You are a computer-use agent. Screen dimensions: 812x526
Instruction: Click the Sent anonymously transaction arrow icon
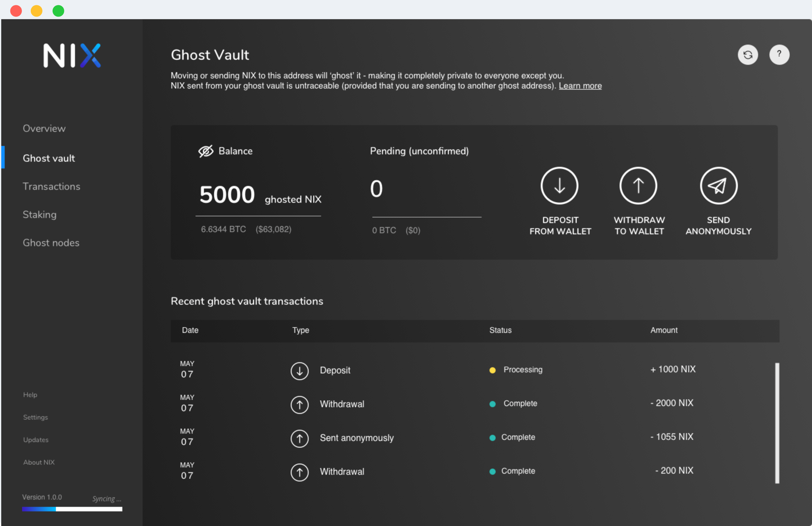299,438
